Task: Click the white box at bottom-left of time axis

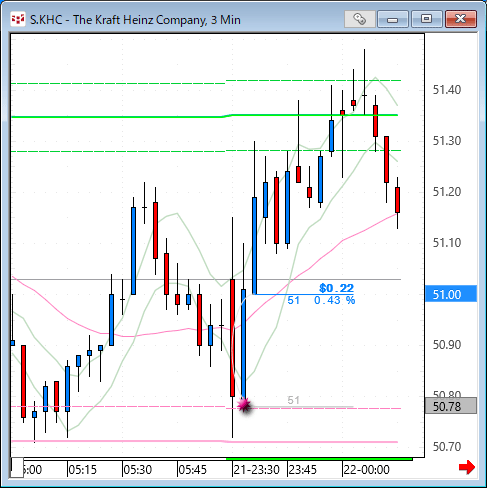Action: [x=17, y=468]
